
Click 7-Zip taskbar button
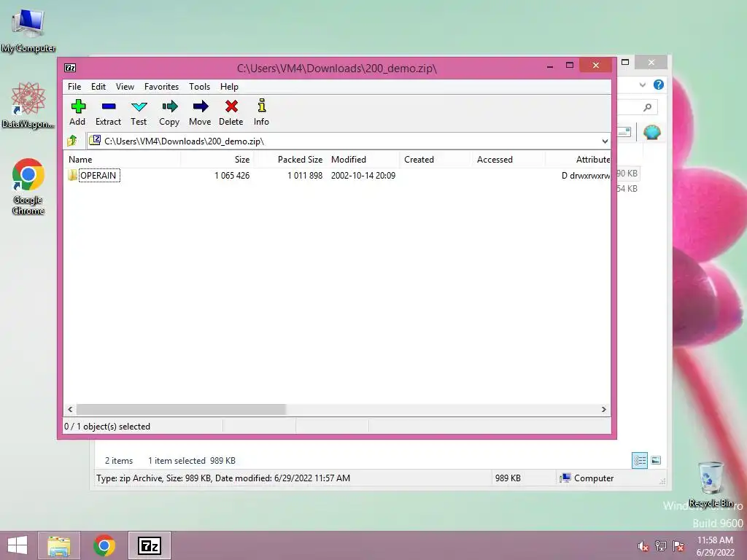pyautogui.click(x=149, y=545)
